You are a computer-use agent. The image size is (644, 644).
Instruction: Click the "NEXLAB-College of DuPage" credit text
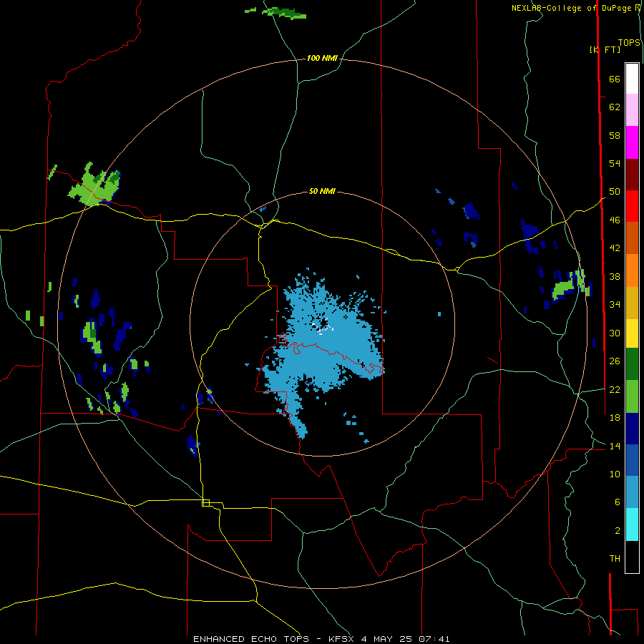point(572,8)
